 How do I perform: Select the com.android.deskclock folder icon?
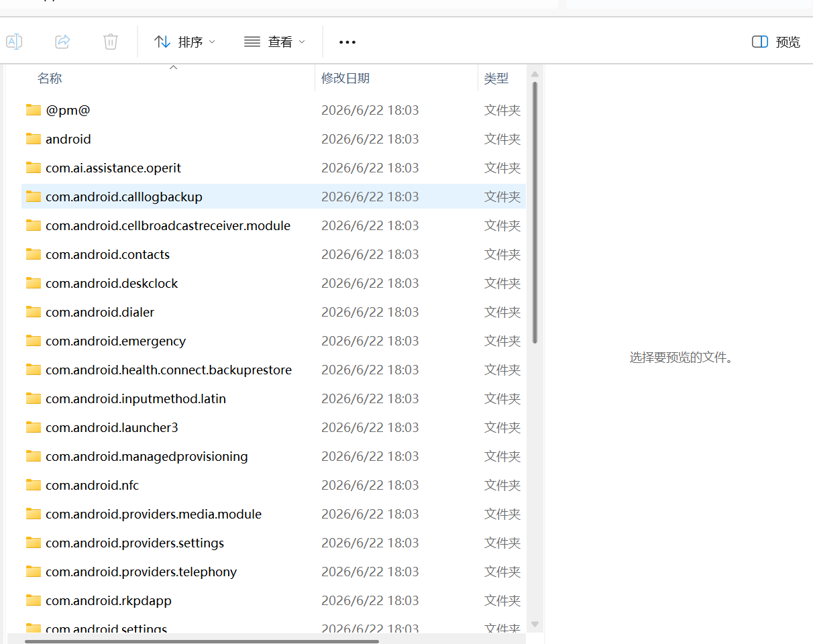[34, 283]
